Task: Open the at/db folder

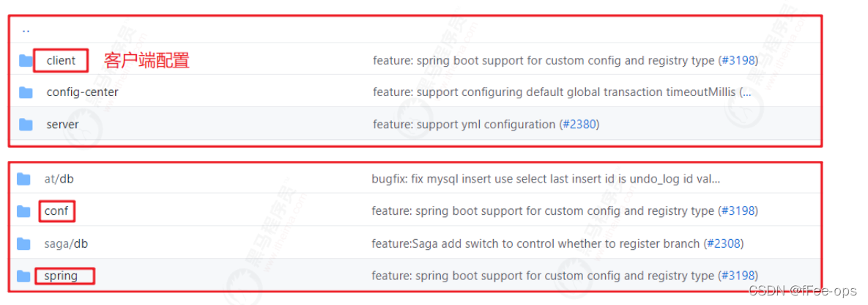Action: pyautogui.click(x=59, y=179)
